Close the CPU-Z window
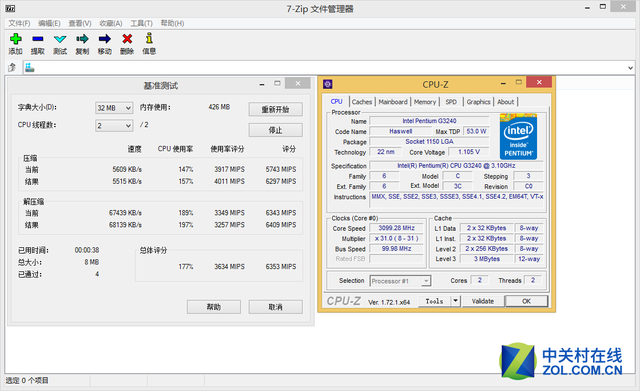The image size is (640, 391). coord(539,82)
